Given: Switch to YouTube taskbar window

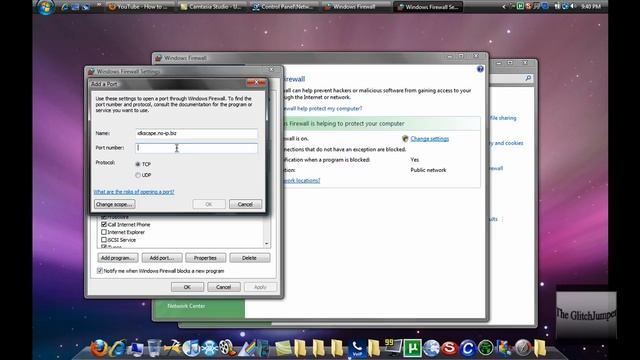Looking at the screenshot, I should (x=139, y=7).
